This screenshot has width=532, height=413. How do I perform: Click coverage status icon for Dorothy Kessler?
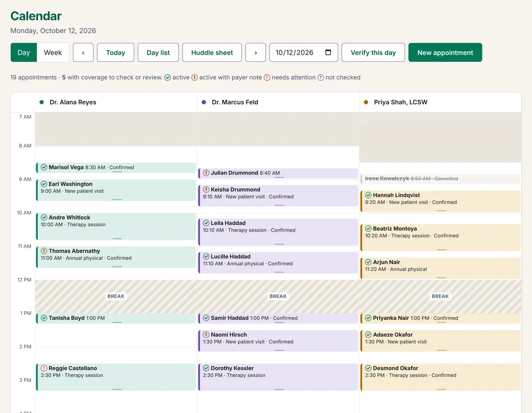tap(206, 368)
